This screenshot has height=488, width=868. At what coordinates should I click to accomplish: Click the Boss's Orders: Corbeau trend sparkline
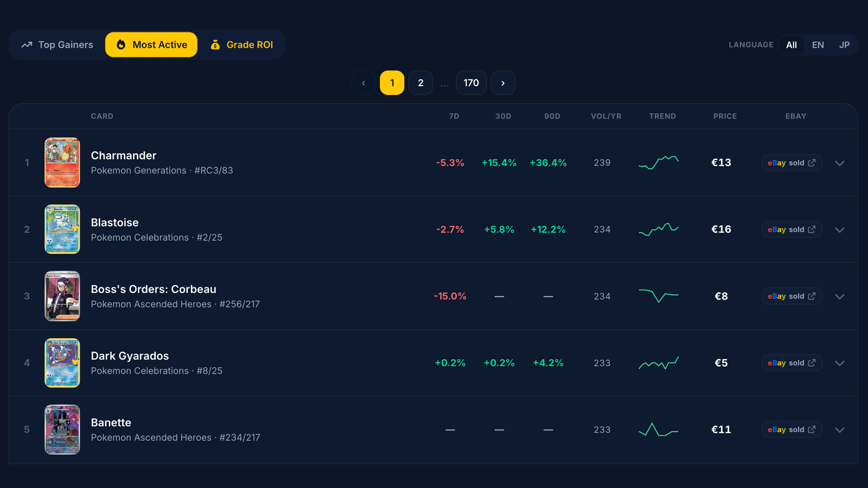(659, 296)
